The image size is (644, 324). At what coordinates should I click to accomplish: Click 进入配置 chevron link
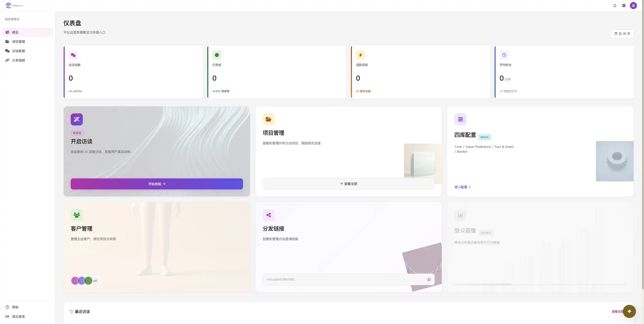(x=462, y=187)
